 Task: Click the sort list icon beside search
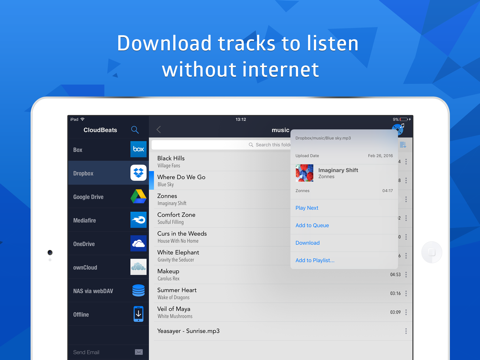[403, 145]
